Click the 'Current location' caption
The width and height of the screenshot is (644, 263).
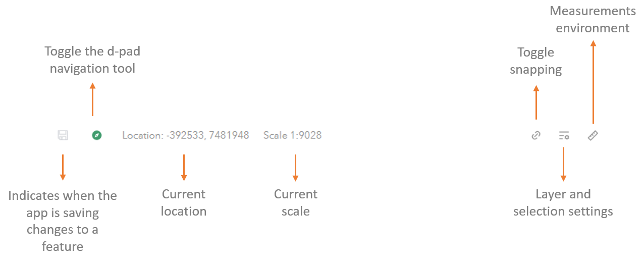tap(184, 202)
